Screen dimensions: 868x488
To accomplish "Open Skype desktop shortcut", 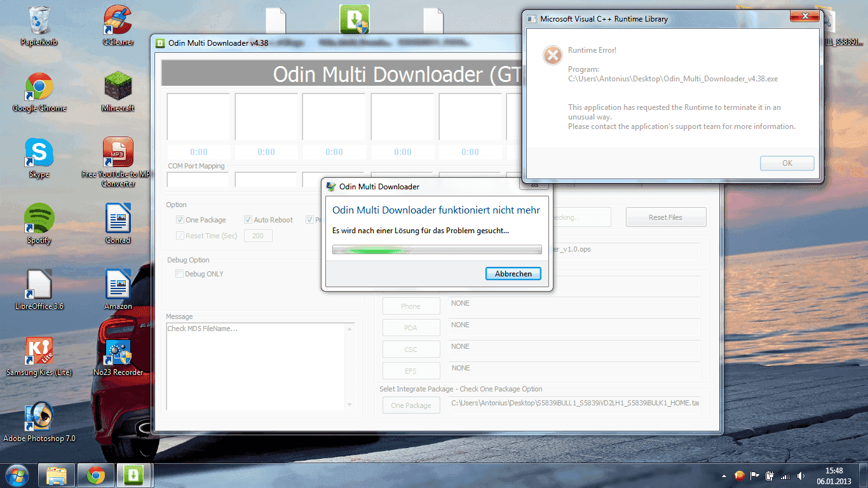I will pyautogui.click(x=39, y=158).
